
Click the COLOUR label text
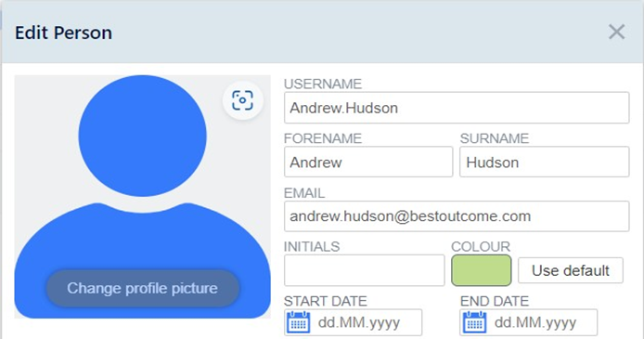481,246
